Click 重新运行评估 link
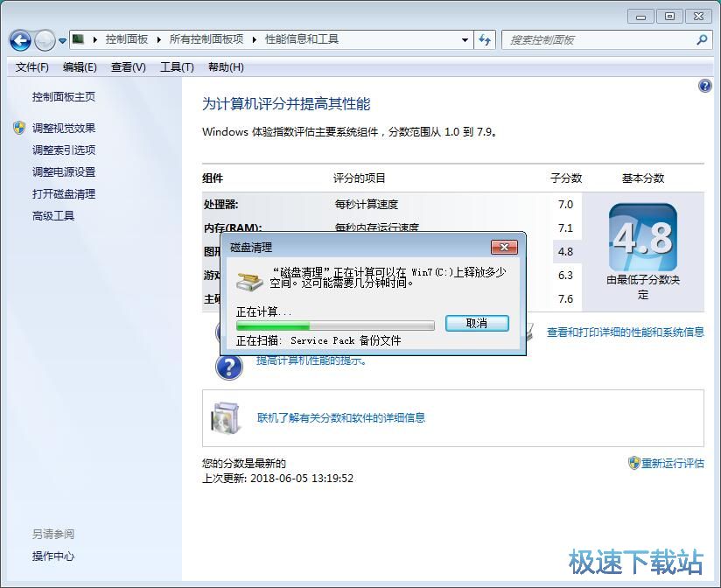This screenshot has height=588, width=721. coord(673,464)
